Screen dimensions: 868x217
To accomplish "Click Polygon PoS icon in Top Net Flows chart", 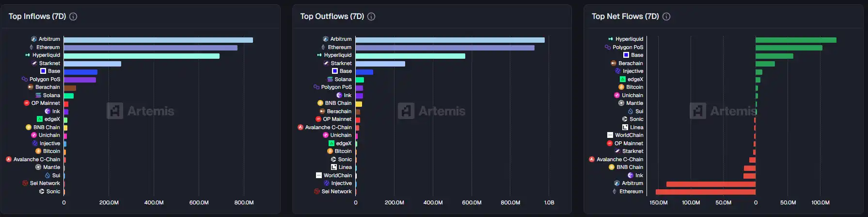I will tap(608, 47).
